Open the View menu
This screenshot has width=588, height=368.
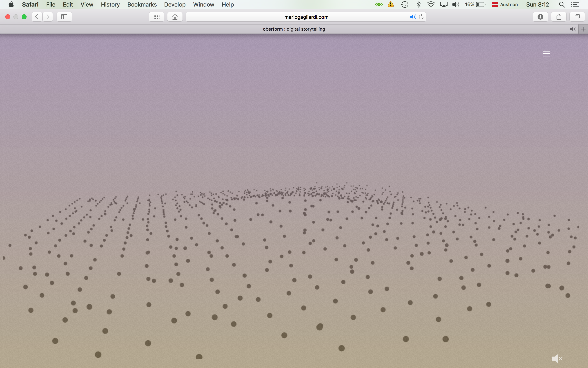[x=87, y=4]
